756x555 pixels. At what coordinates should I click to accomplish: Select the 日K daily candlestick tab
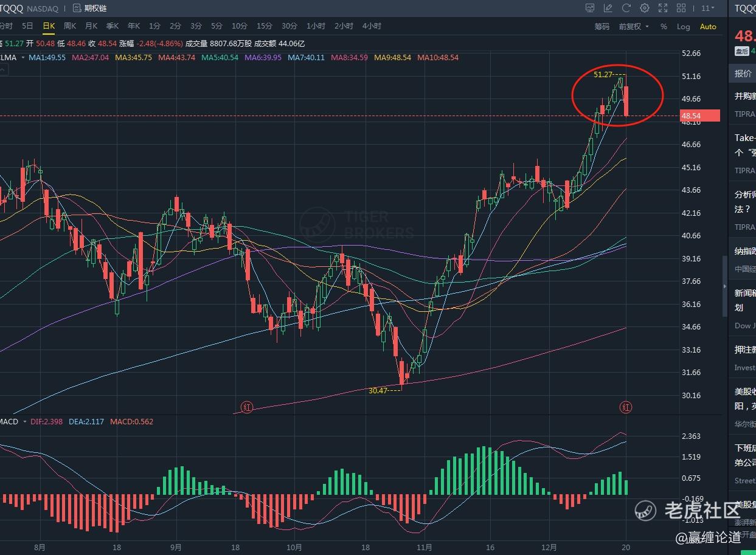(49, 26)
